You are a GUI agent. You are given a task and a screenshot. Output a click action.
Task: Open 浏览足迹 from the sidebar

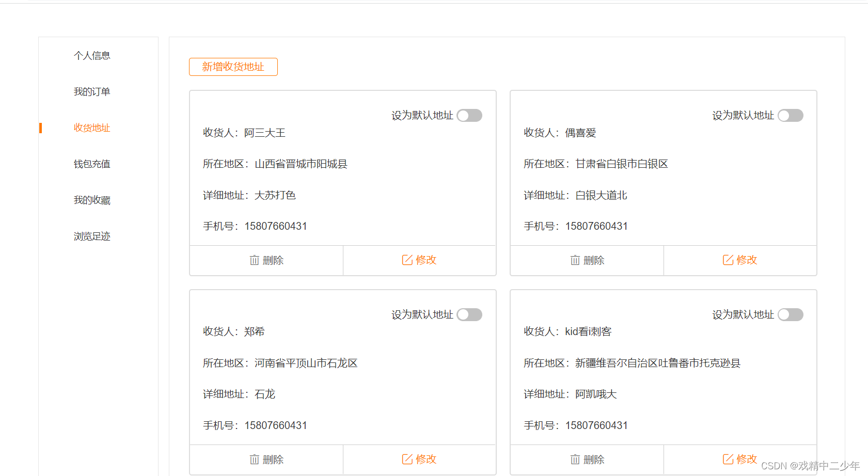coord(91,236)
